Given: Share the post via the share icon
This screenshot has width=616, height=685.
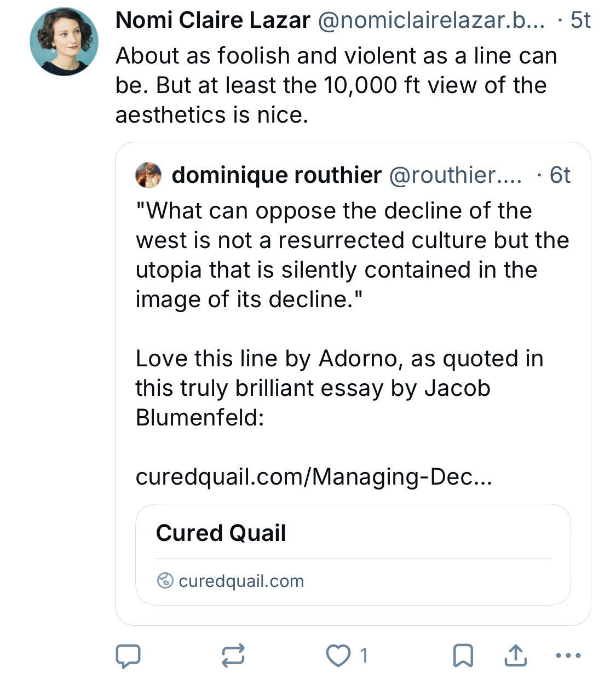Looking at the screenshot, I should pos(515,655).
